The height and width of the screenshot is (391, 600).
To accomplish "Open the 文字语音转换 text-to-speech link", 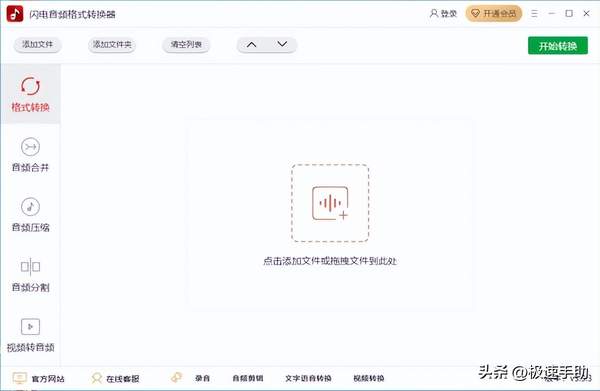I will pyautogui.click(x=308, y=378).
